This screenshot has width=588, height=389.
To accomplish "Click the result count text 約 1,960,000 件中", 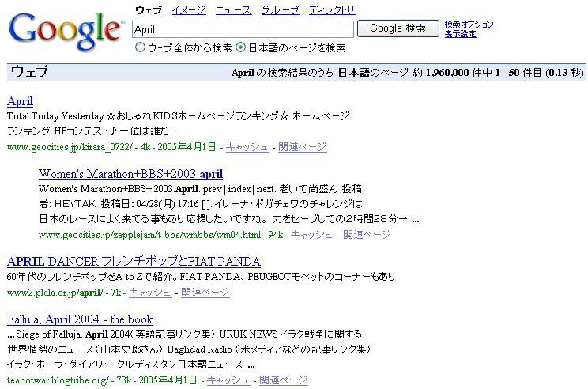I will [x=452, y=73].
